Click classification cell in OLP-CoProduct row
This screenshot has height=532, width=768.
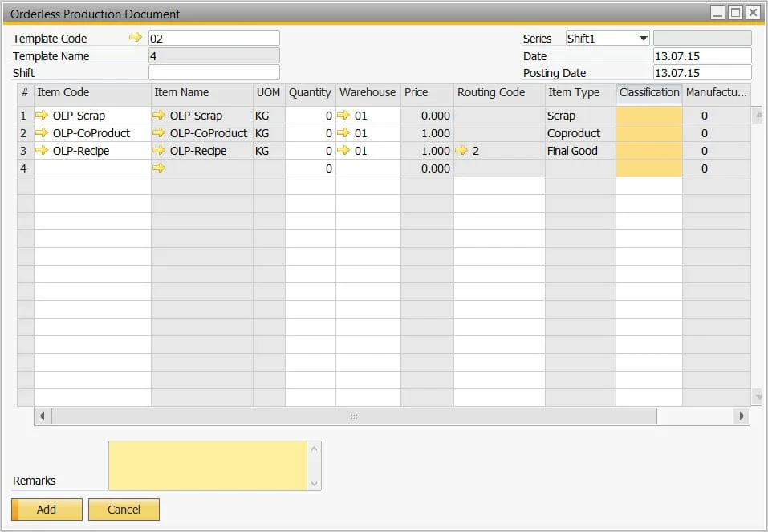pyautogui.click(x=649, y=132)
